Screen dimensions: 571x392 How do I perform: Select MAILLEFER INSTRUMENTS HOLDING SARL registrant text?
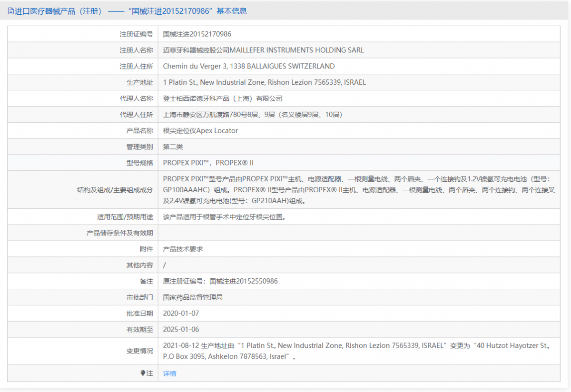296,50
